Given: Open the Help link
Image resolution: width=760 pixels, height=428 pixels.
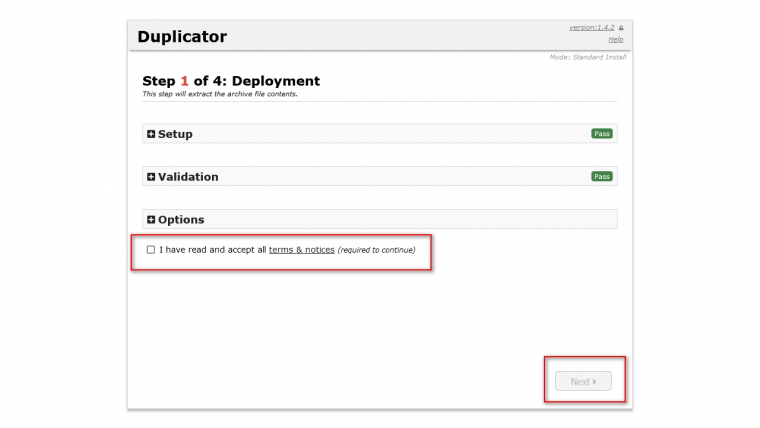Looking at the screenshot, I should point(616,40).
